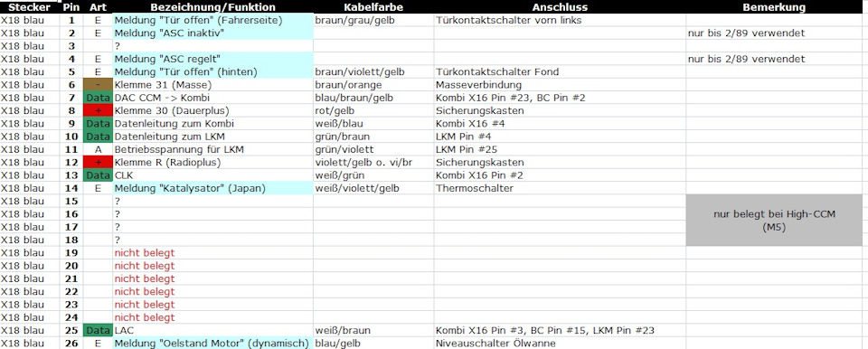Select the "LKM Pin #4" cell
868x349 pixels.
point(560,137)
